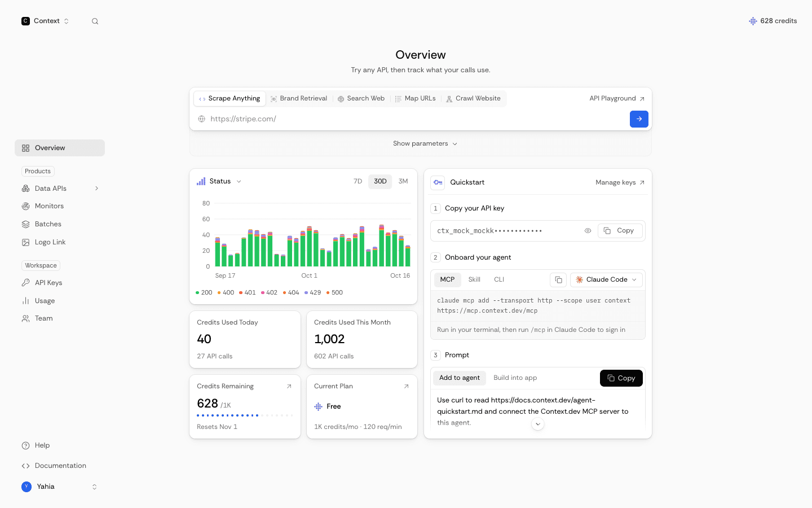Expand the prompt text with the chevron
Screen dimensions: 812x508
538,424
